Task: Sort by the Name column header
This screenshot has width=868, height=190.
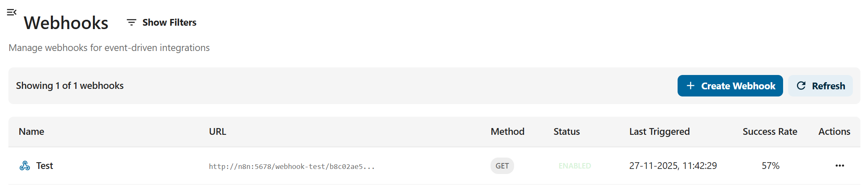Action: 32,131
